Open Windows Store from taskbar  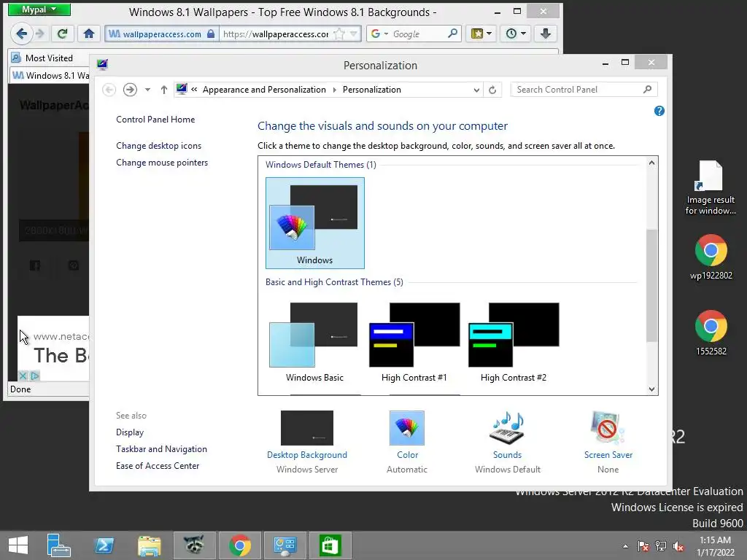point(330,545)
